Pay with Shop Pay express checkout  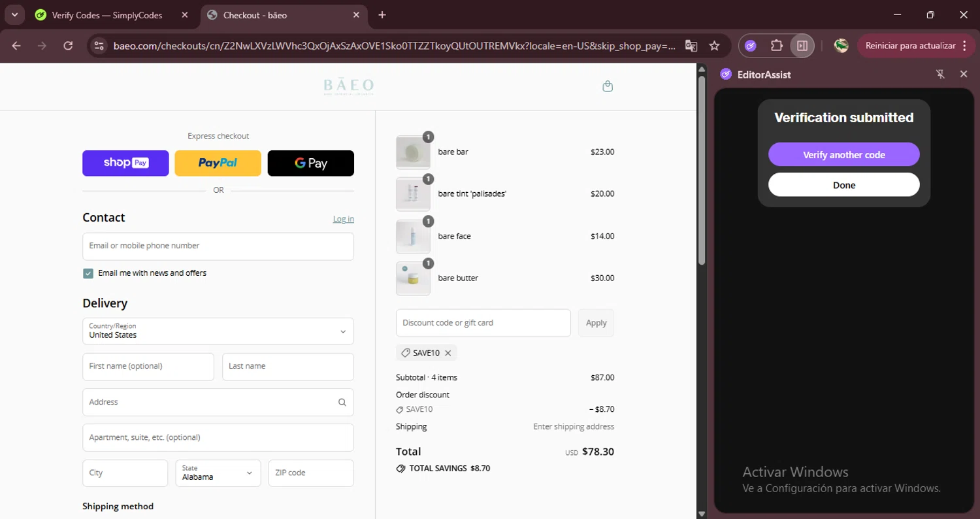click(125, 163)
